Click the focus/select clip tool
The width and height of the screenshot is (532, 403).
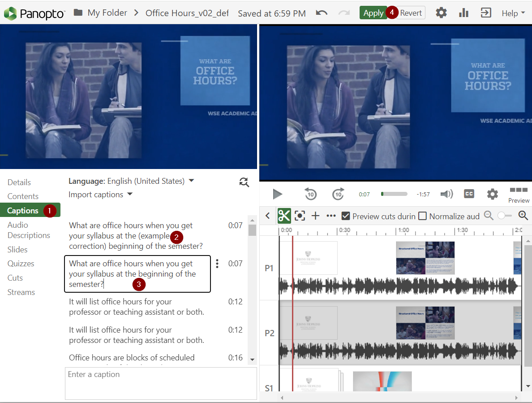coord(300,216)
